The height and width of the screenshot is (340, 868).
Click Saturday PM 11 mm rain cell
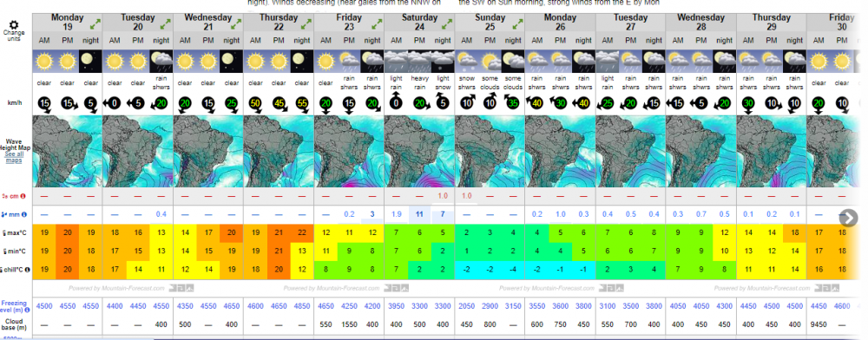point(419,214)
